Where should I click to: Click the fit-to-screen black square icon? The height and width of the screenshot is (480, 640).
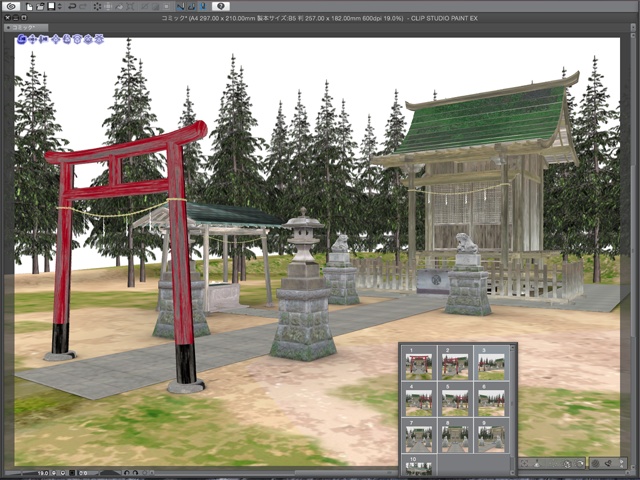click(x=72, y=473)
